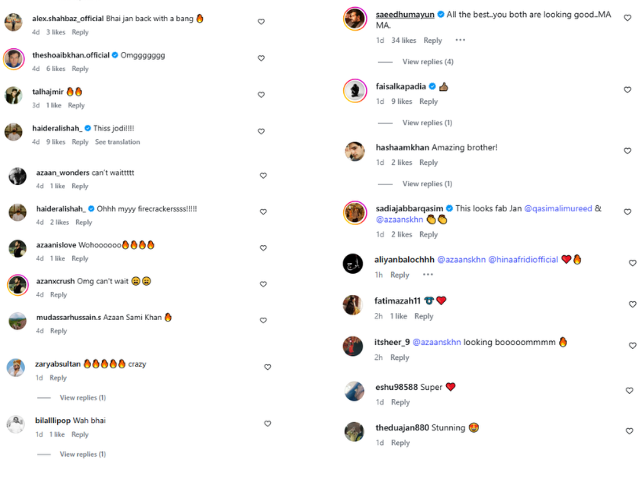Like saeedhumayun's comment with heart icon
This screenshot has height=480, width=640.
click(x=628, y=22)
